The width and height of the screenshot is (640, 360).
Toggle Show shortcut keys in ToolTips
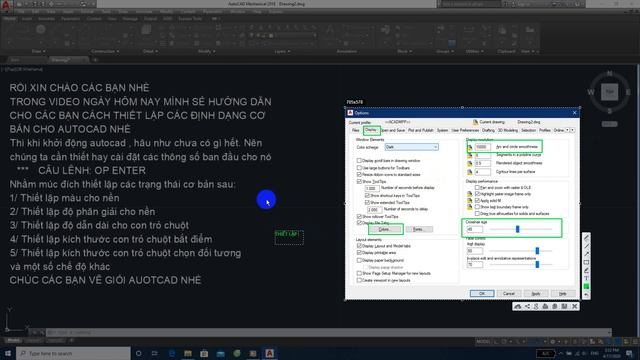(x=367, y=196)
